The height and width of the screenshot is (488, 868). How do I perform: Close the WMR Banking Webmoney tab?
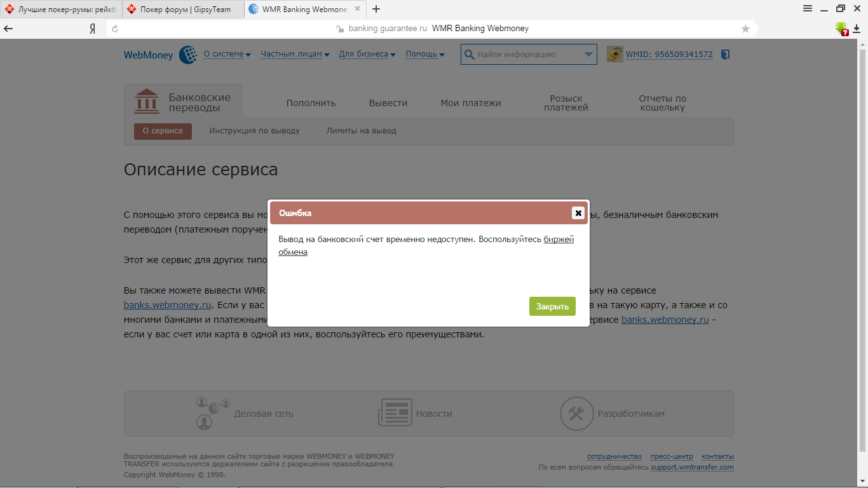pos(358,10)
